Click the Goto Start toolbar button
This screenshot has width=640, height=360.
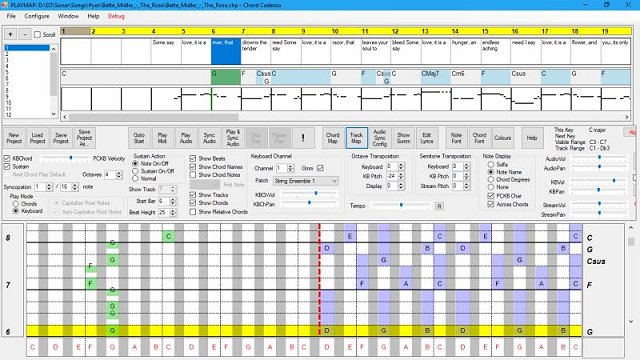[x=139, y=138]
